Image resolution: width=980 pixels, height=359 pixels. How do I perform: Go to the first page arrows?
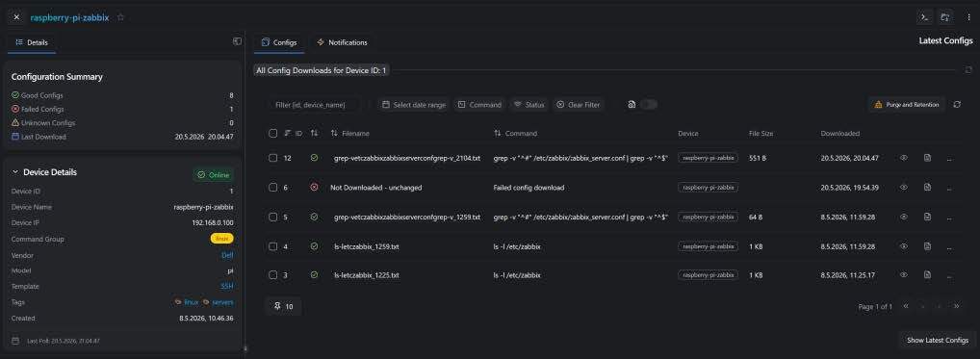(x=906, y=307)
